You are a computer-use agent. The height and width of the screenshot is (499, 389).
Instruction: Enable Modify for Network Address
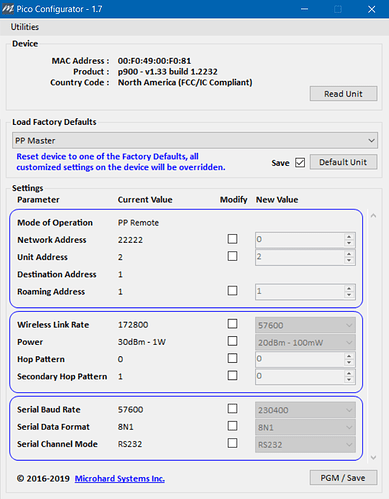pos(232,239)
